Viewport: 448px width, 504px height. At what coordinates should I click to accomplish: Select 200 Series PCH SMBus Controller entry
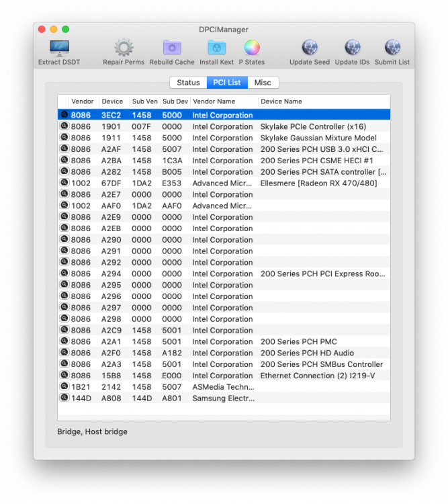[322, 364]
